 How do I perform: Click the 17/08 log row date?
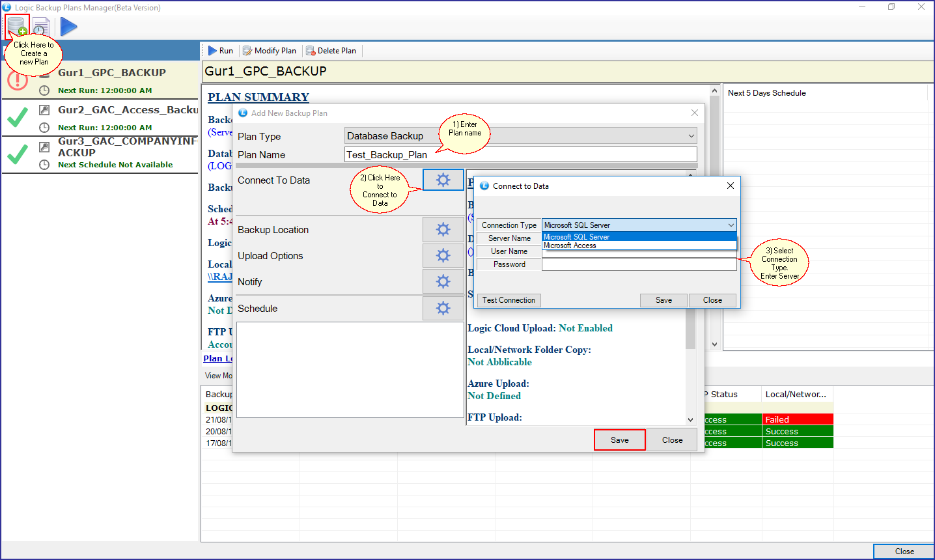pos(219,443)
